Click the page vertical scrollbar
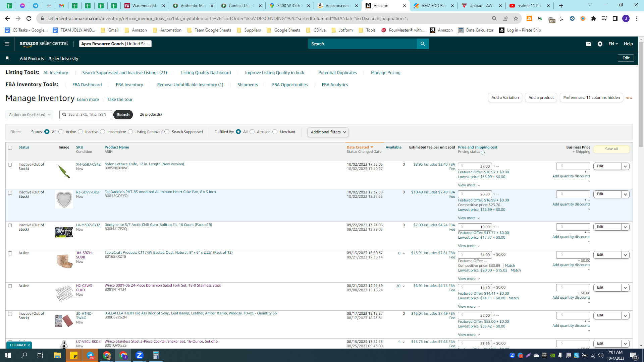644x362 pixels. tap(641, 94)
